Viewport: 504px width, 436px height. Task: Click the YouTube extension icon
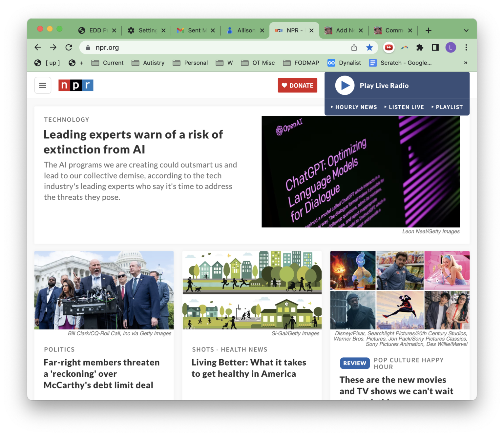[x=388, y=47]
